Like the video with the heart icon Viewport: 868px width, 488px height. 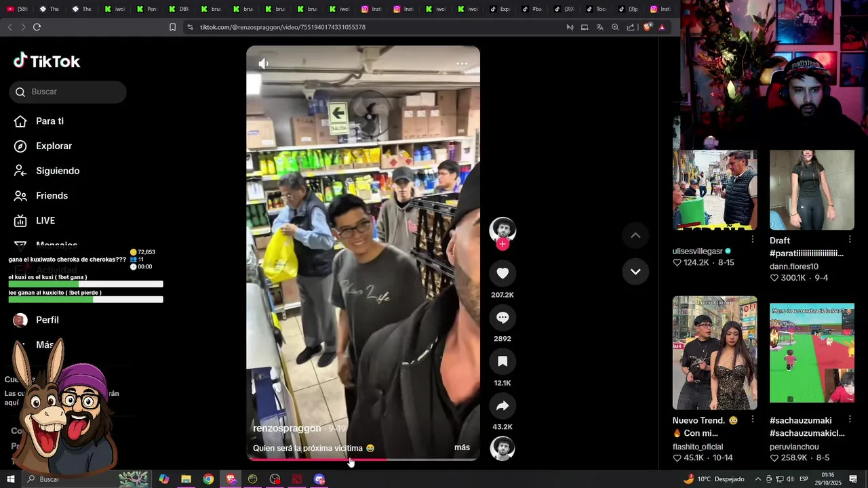[502, 273]
